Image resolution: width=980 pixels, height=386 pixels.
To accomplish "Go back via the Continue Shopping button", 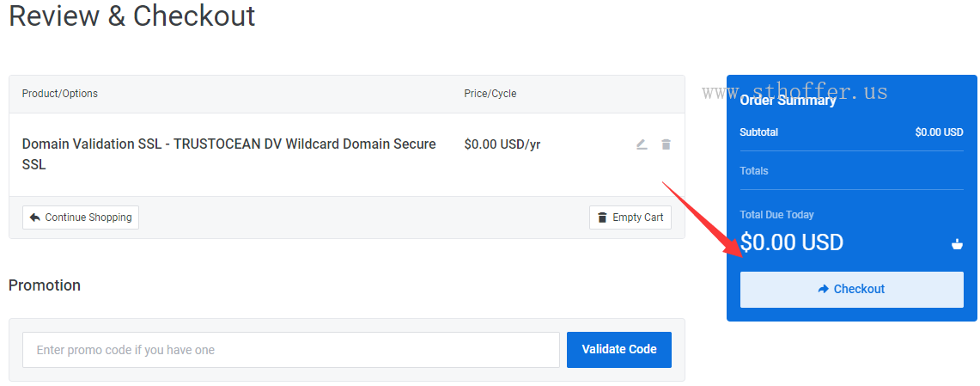I will point(81,218).
